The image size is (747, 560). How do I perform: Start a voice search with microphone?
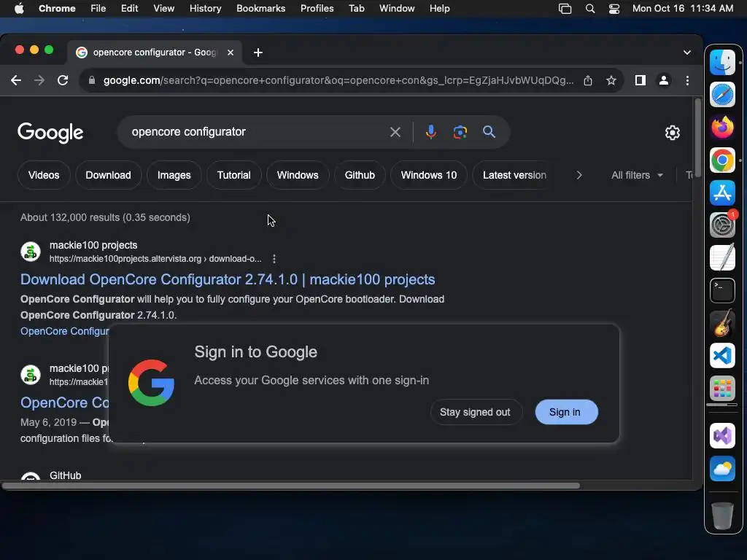[430, 132]
